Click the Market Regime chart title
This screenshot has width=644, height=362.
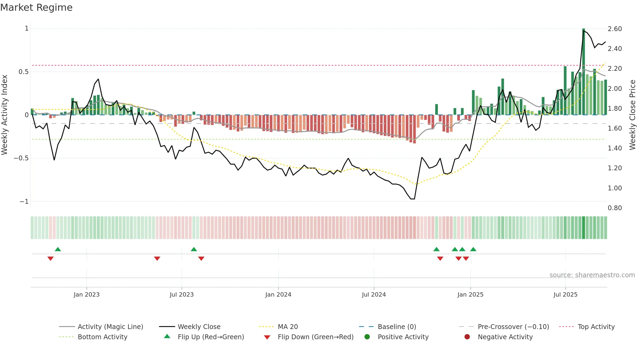[x=36, y=8]
